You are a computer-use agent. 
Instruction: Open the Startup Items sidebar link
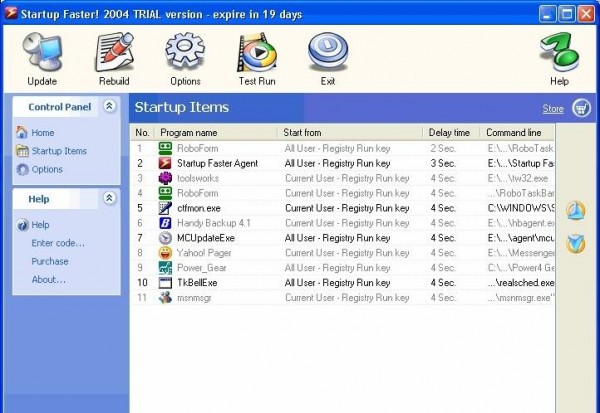(59, 151)
